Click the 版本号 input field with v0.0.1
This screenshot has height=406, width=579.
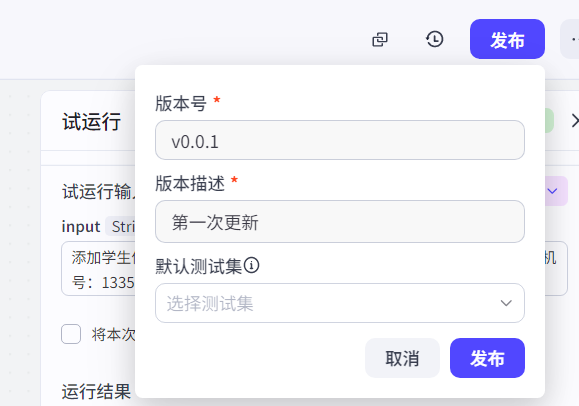[340, 140]
